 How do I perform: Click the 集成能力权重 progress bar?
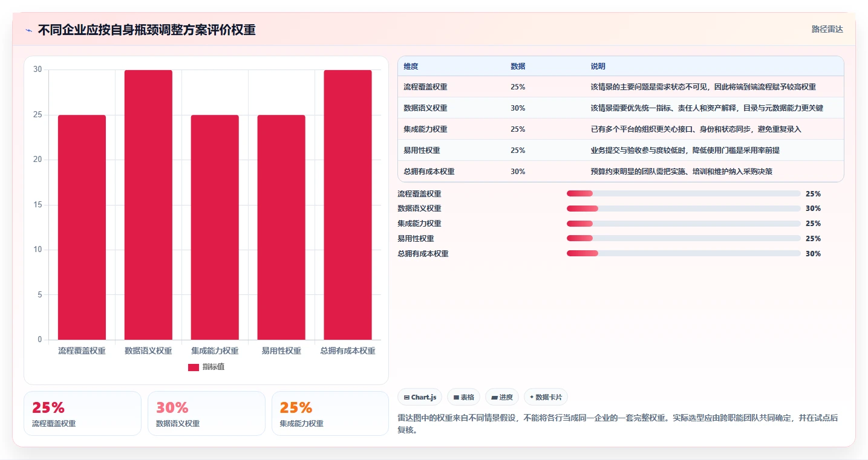(684, 224)
